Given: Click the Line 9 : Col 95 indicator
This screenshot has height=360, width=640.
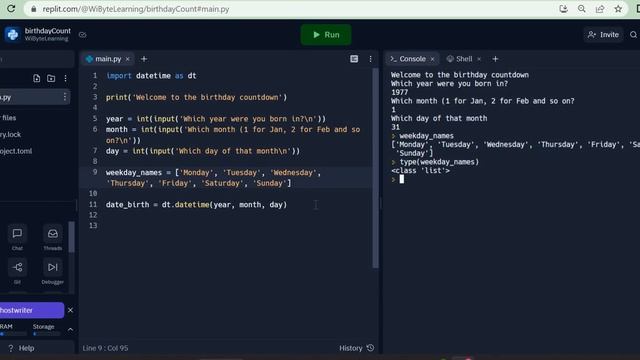Looking at the screenshot, I should point(105,348).
